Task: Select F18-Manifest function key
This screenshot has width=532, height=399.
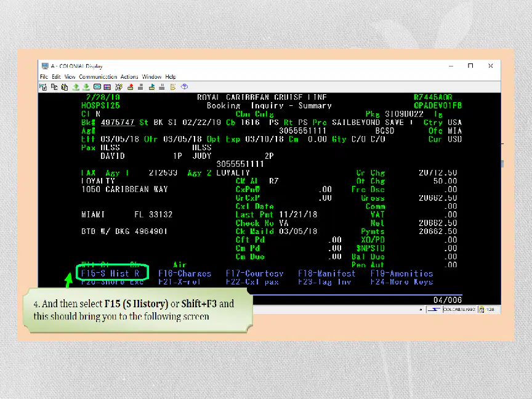Action: [327, 273]
